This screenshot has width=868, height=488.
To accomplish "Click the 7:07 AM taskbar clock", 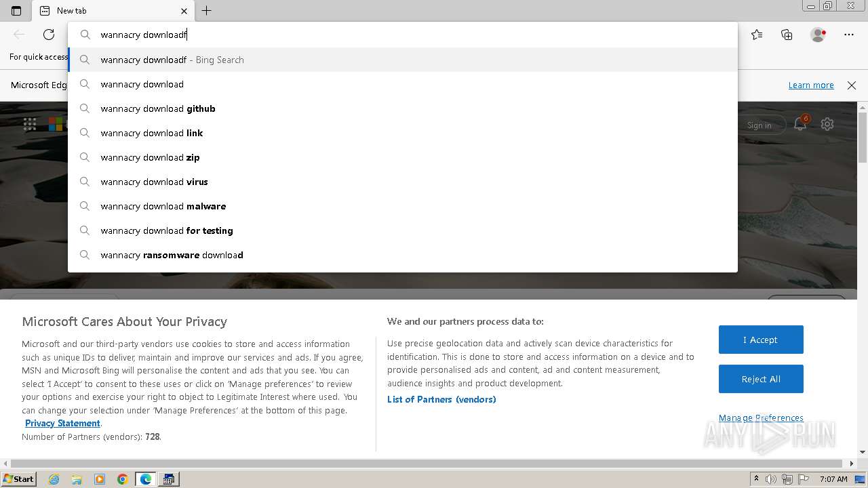I will (x=833, y=479).
